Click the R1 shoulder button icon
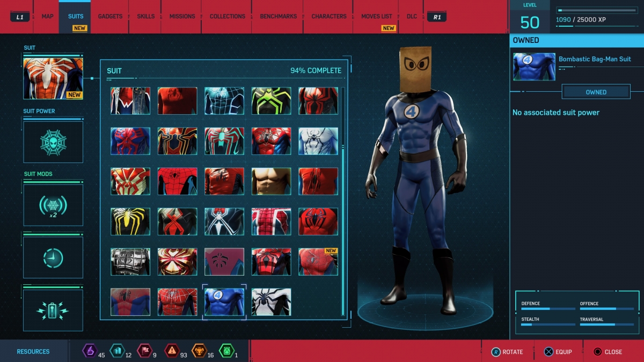The width and height of the screenshot is (644, 362). (x=437, y=17)
